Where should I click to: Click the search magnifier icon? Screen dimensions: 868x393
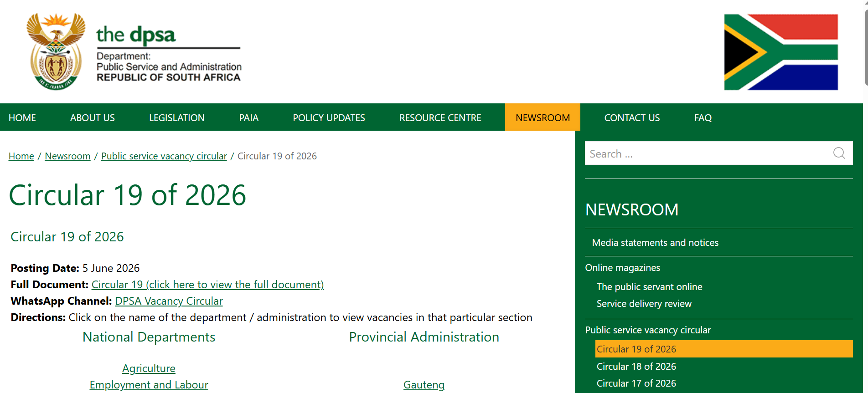(x=839, y=153)
